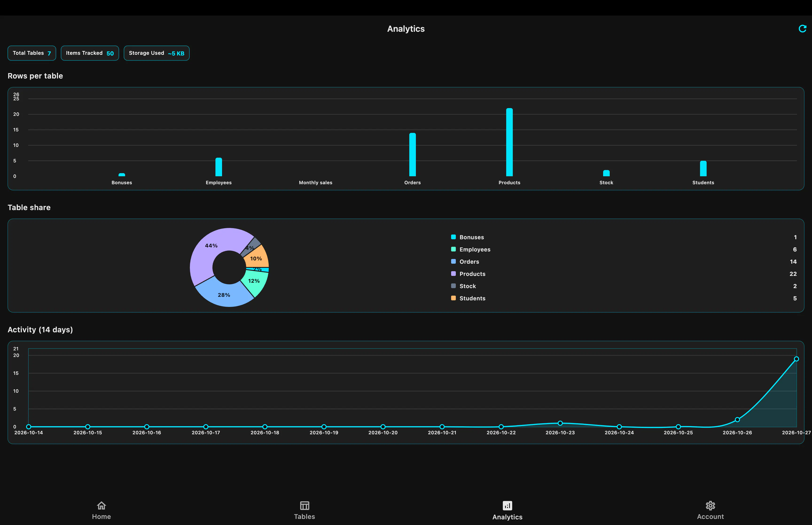Click the Stock bar in Rows per table
Screen dimensions: 812x525
(x=606, y=173)
